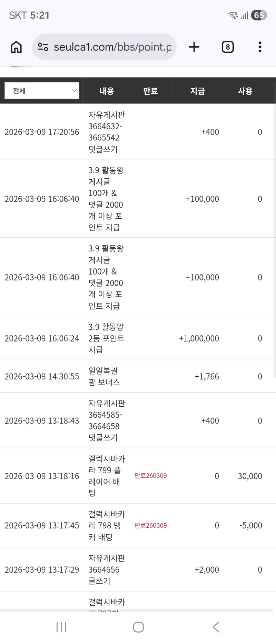
Task: Select the 내용 column header
Action: click(107, 91)
